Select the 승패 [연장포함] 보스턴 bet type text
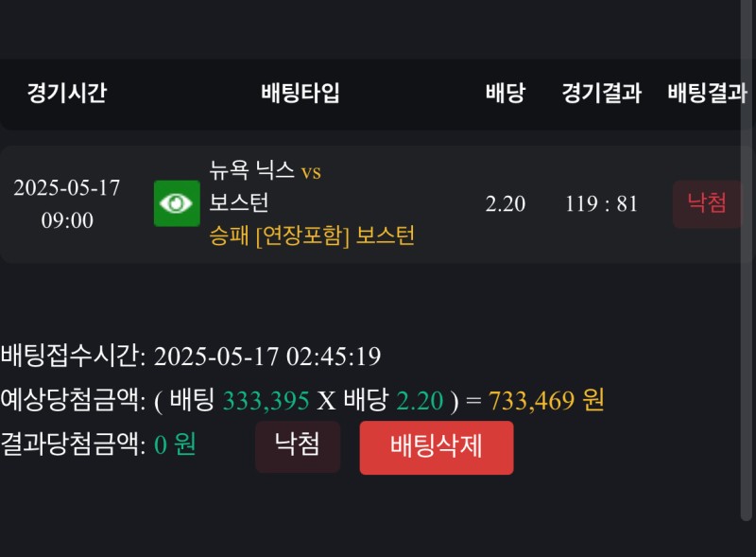 pos(312,235)
